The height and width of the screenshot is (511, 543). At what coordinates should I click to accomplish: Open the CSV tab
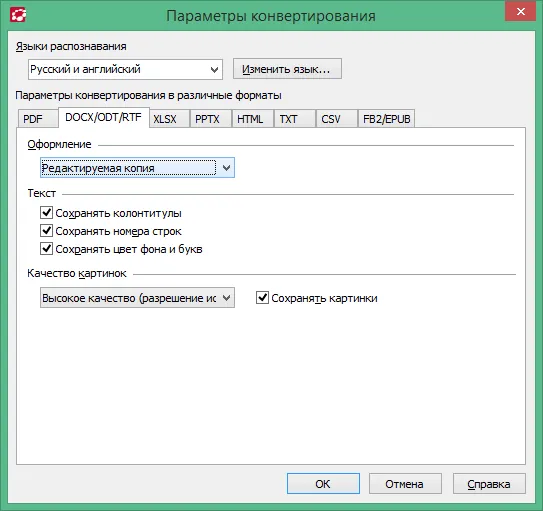tap(337, 119)
